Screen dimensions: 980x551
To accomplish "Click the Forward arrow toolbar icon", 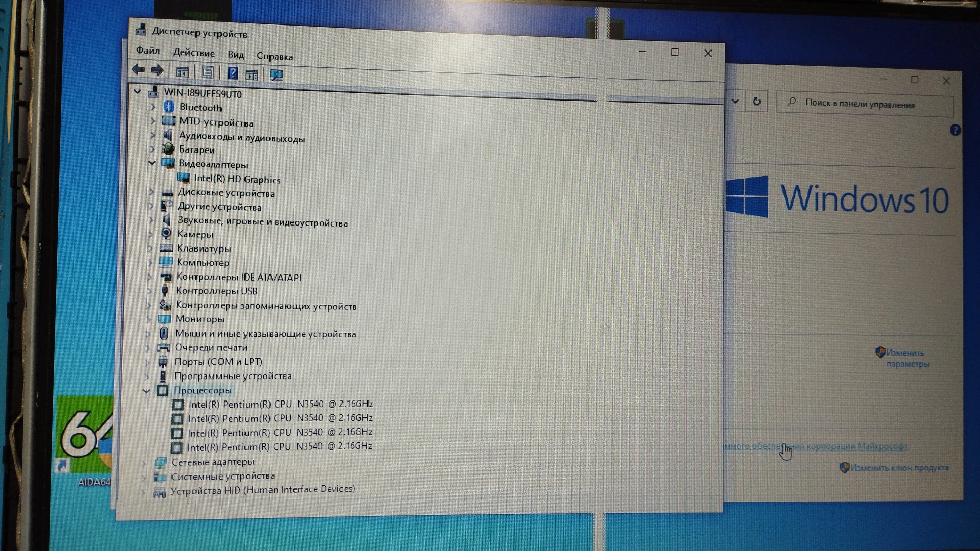I will point(157,71).
